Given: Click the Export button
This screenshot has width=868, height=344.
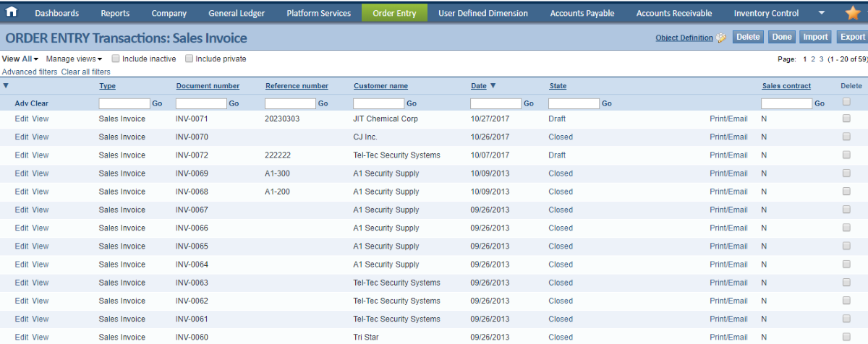Looking at the screenshot, I should [x=852, y=37].
